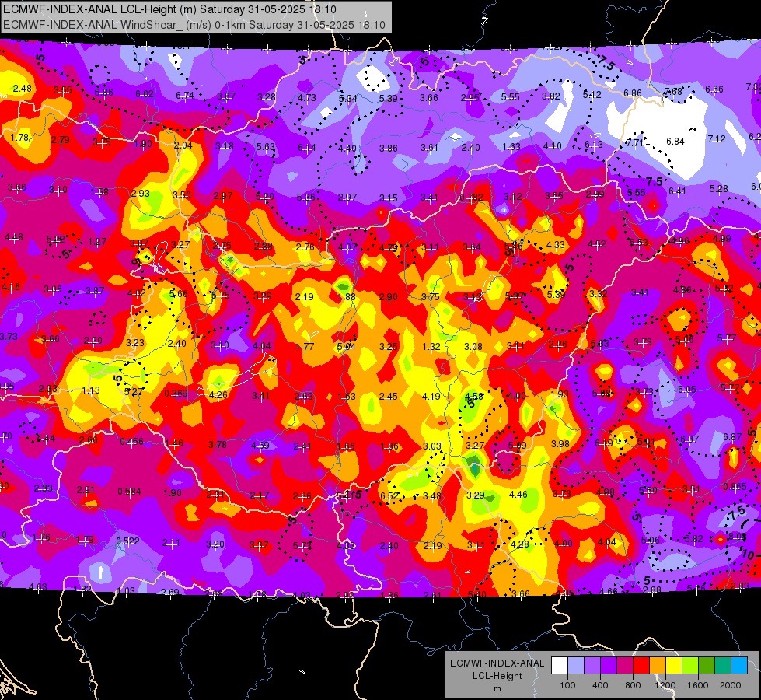Select the teal legend color swatch
761x700 pixels.
[723, 666]
